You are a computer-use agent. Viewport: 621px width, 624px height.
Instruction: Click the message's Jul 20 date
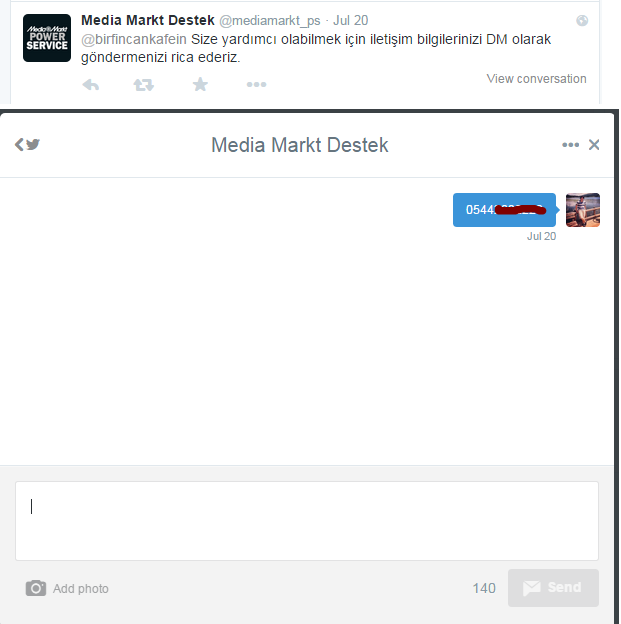tap(541, 236)
